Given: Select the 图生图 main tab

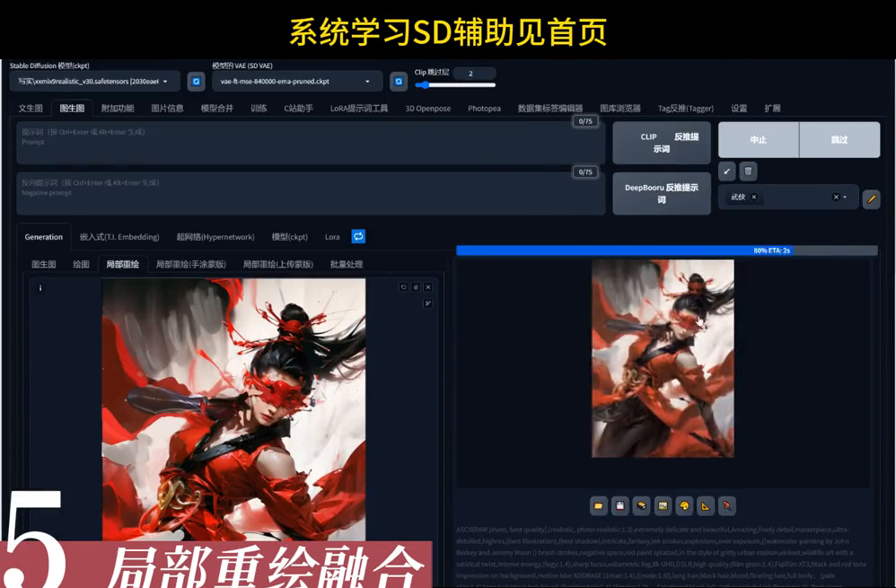Looking at the screenshot, I should pos(72,108).
